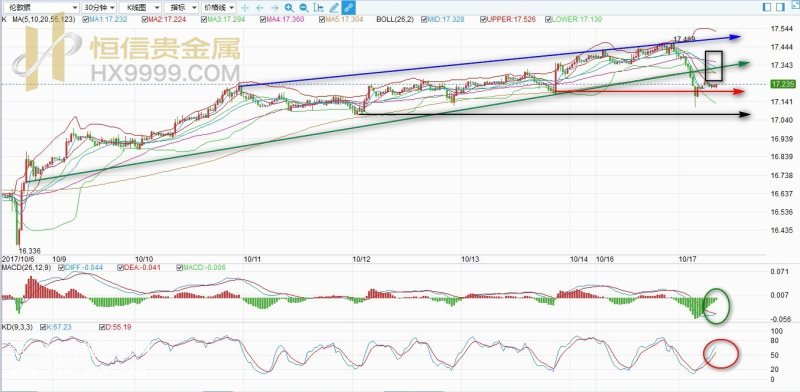Click the 10/13 date axis label

tap(470, 259)
